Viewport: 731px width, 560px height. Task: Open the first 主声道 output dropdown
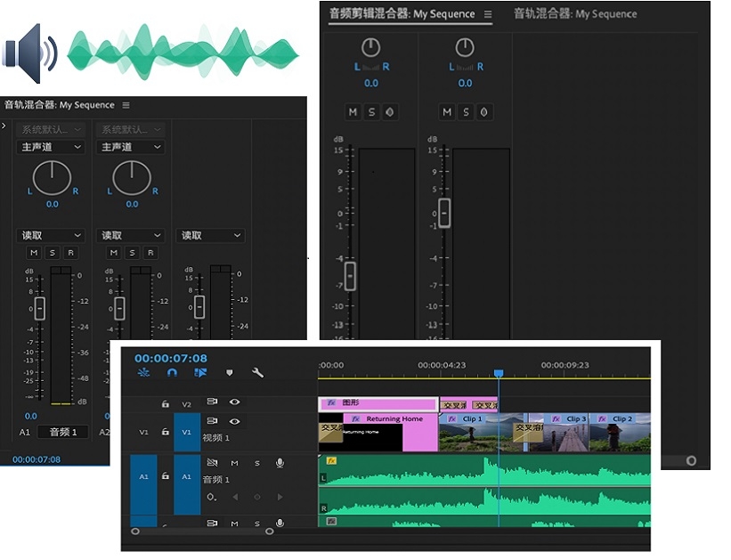tap(51, 147)
